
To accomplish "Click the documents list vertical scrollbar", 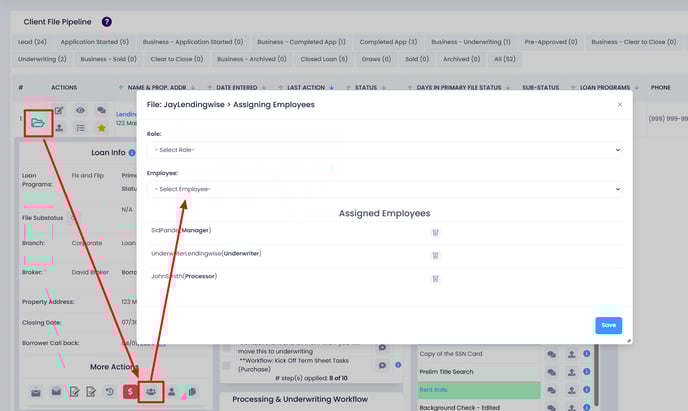I will (x=596, y=377).
